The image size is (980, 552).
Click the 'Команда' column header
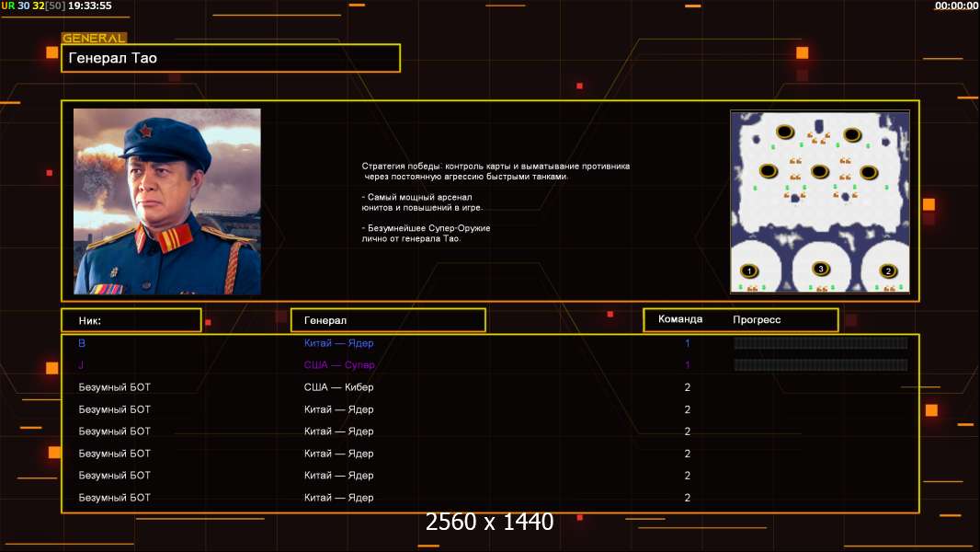(x=680, y=319)
